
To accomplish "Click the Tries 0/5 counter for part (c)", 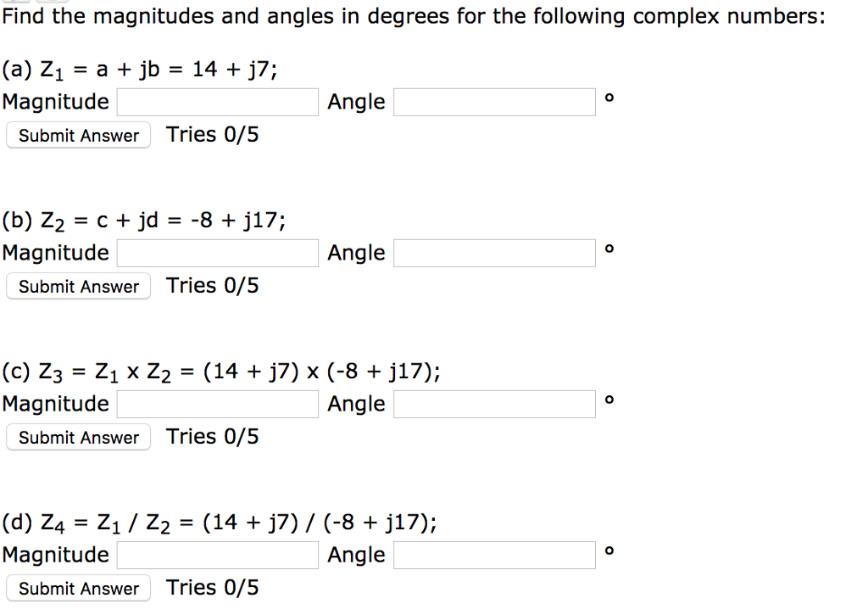I will pos(212,436).
